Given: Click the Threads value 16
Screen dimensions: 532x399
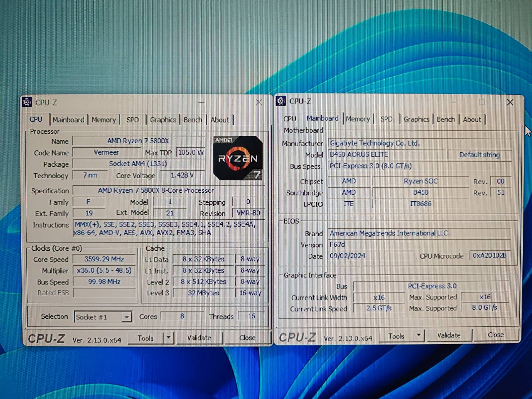Looking at the screenshot, I should tap(251, 316).
